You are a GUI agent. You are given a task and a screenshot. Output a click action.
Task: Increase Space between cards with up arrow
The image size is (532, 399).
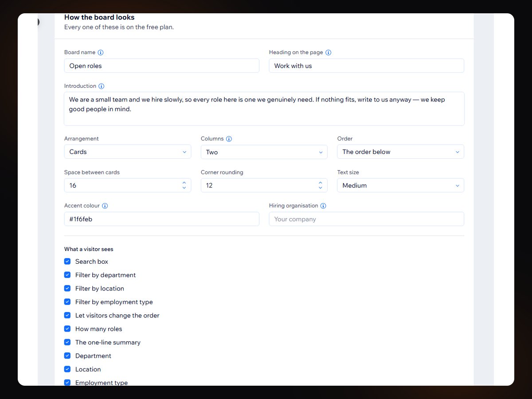[x=184, y=183]
